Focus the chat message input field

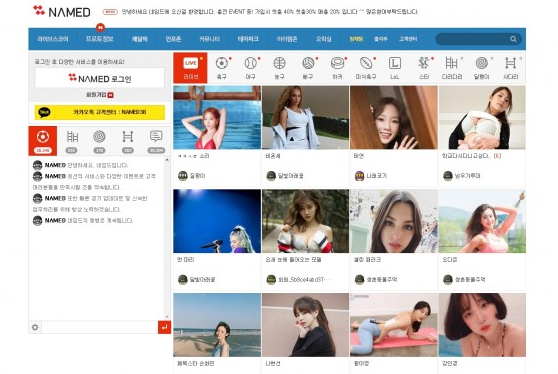100,327
